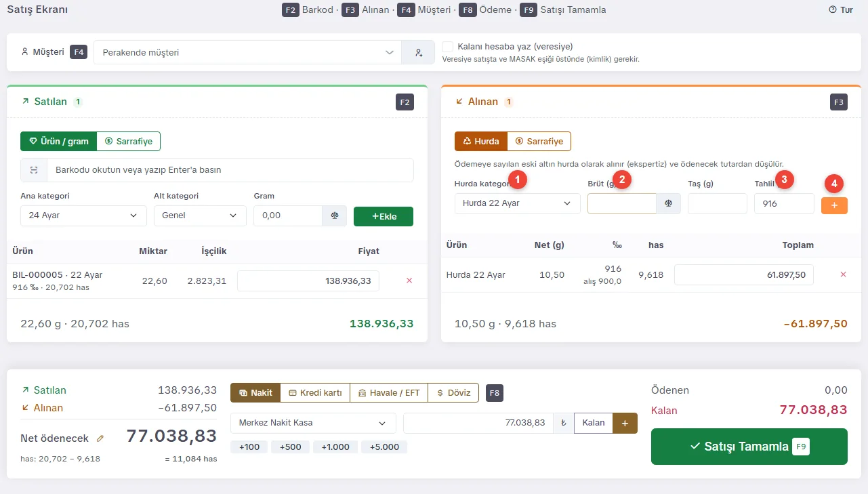Click the F4 badge next to Müşteri

pyautogui.click(x=79, y=52)
